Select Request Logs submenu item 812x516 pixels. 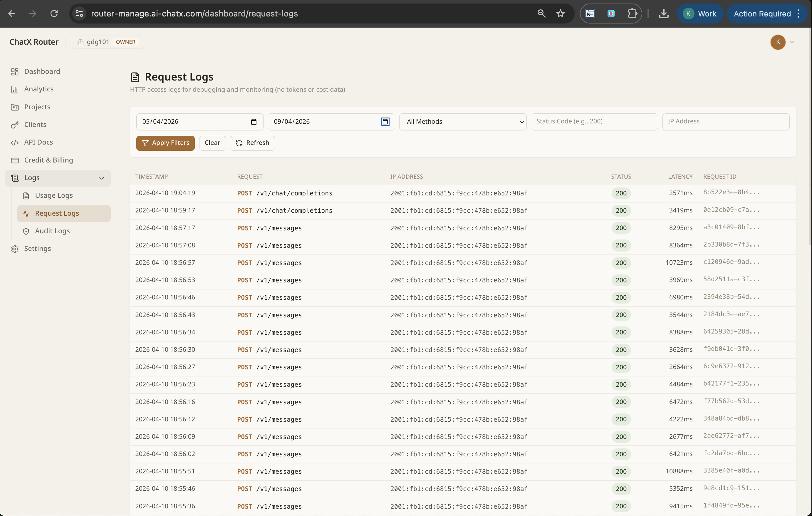[x=64, y=213]
